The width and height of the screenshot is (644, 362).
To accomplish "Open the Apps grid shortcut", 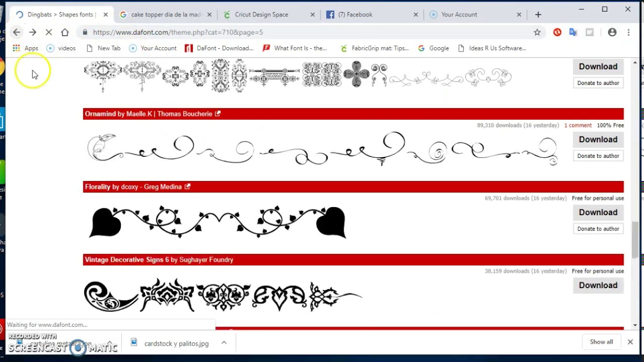I will (25, 48).
